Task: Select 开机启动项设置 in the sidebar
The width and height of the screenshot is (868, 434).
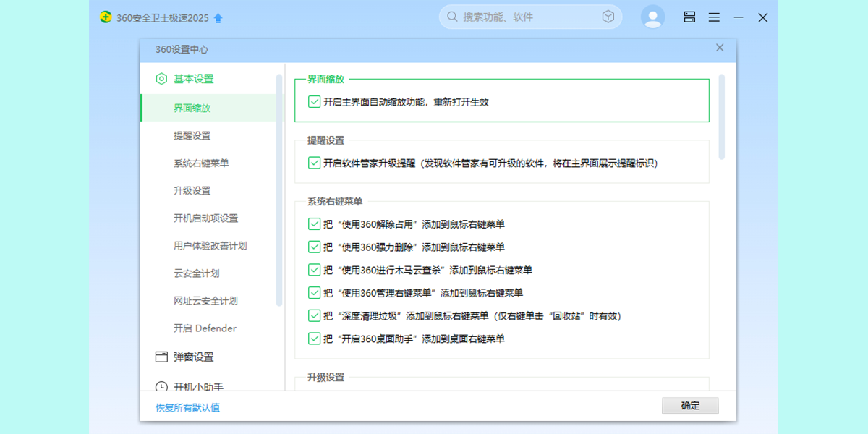Action: coord(205,218)
